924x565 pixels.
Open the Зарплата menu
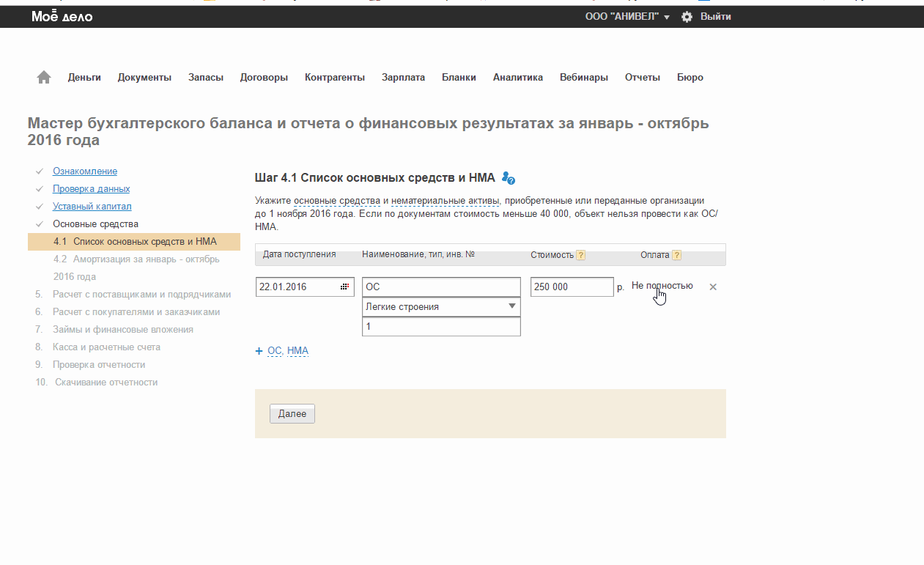(403, 77)
